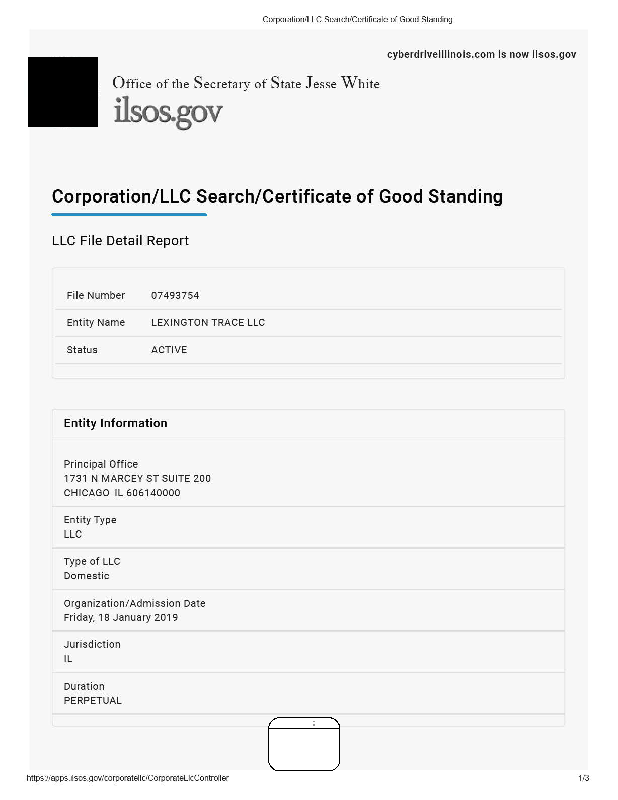Click the Domestic type of LLC value
The width and height of the screenshot is (618, 800).
click(x=87, y=576)
